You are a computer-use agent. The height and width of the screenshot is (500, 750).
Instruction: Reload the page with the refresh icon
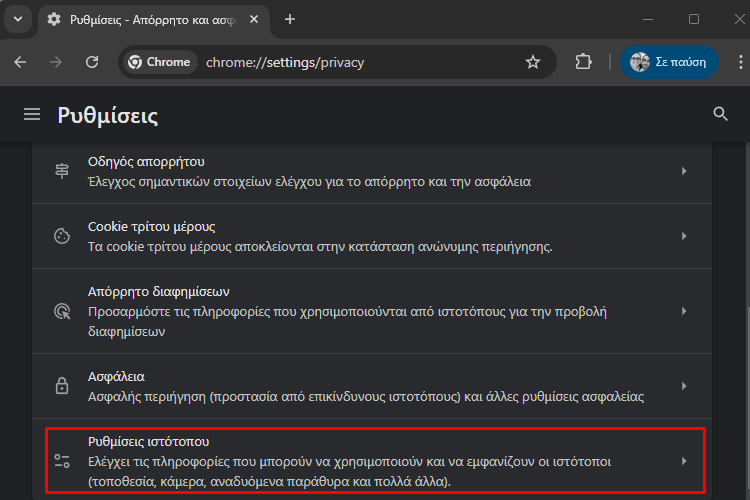pyautogui.click(x=92, y=62)
